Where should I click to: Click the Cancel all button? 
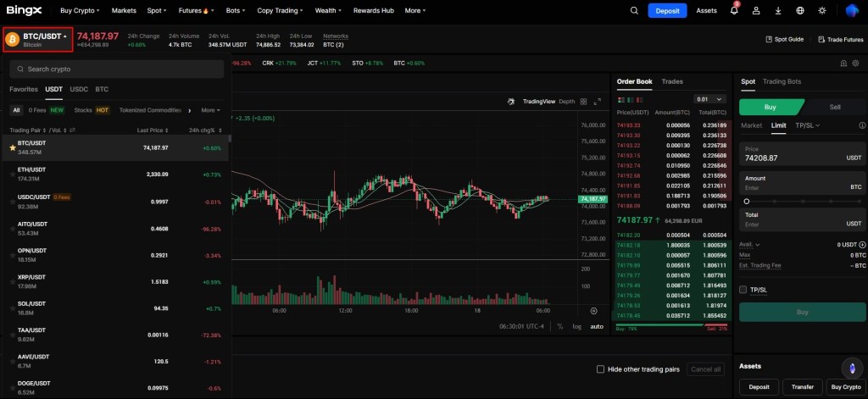pyautogui.click(x=706, y=369)
